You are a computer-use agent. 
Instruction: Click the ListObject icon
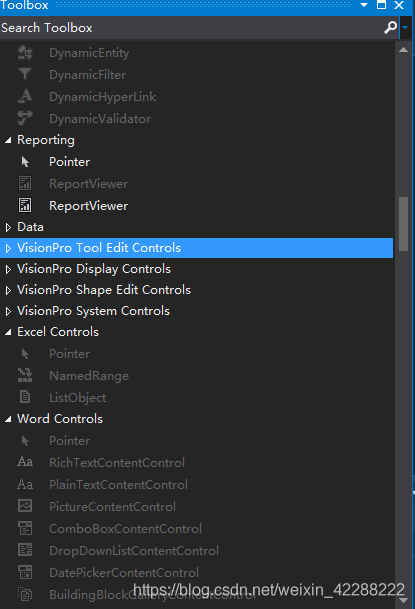[x=25, y=397]
